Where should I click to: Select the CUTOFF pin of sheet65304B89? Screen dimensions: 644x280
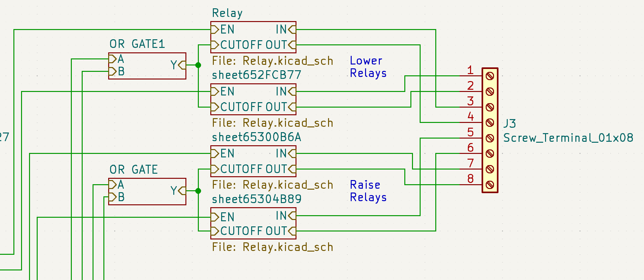click(237, 231)
